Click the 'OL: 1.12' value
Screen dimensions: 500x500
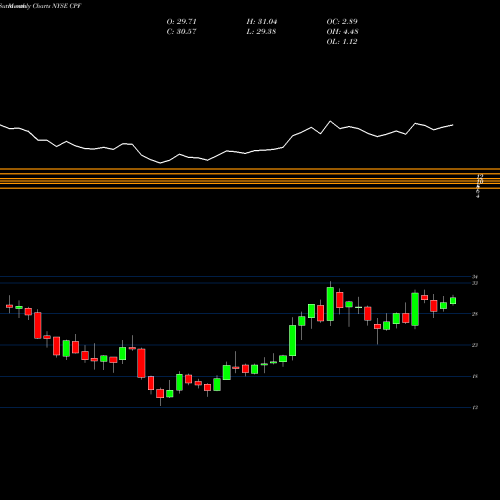pos(342,42)
